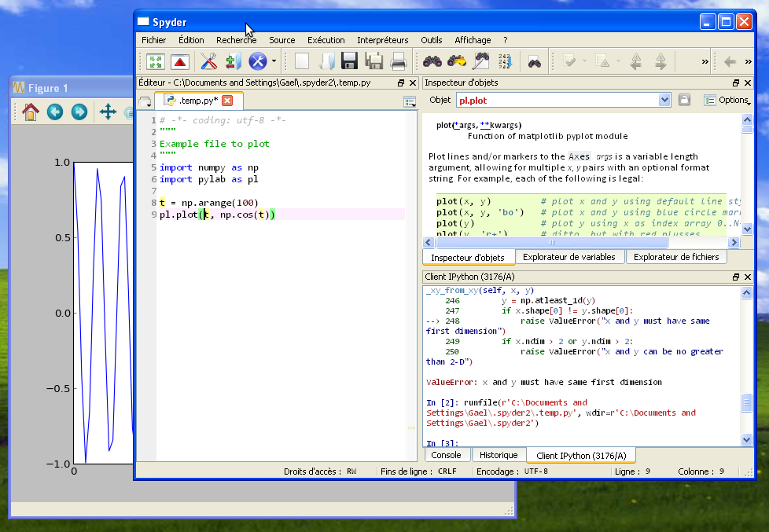
Task: Close the .temp.py editor tab
Action: point(227,101)
